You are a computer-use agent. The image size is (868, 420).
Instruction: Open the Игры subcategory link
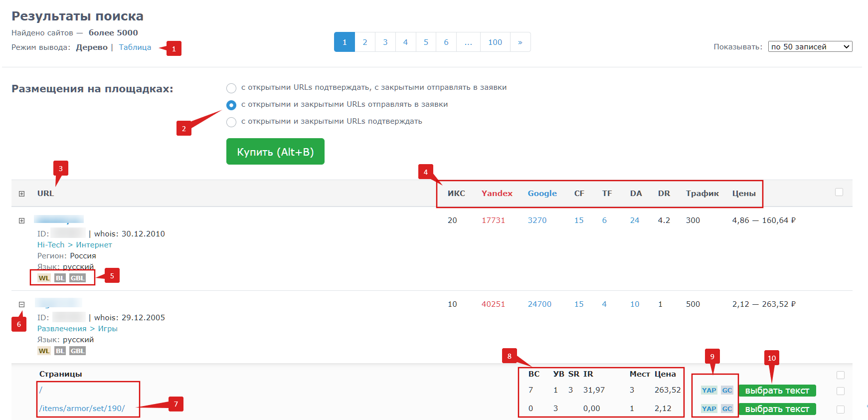108,329
